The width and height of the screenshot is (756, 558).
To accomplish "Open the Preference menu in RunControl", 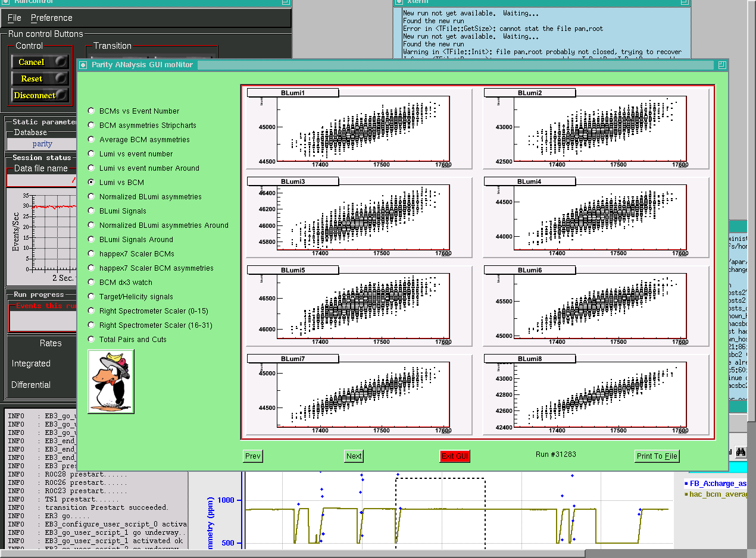I will coord(52,18).
